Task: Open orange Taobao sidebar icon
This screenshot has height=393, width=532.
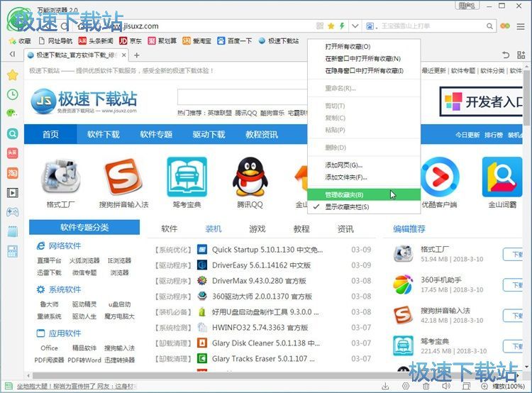Action: pos(13,173)
